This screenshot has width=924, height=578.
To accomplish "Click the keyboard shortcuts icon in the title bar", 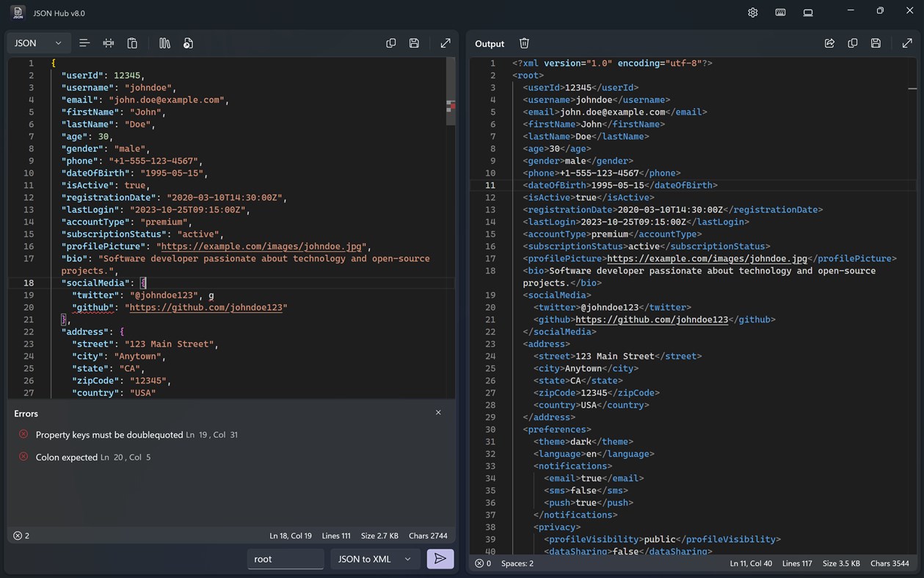I will coord(781,12).
